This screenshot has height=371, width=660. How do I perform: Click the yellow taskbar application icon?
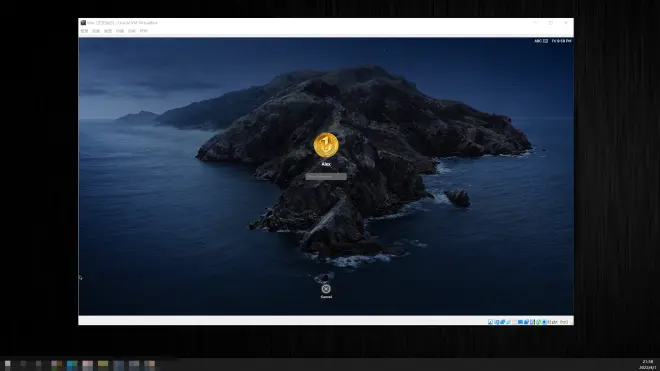tap(103, 365)
